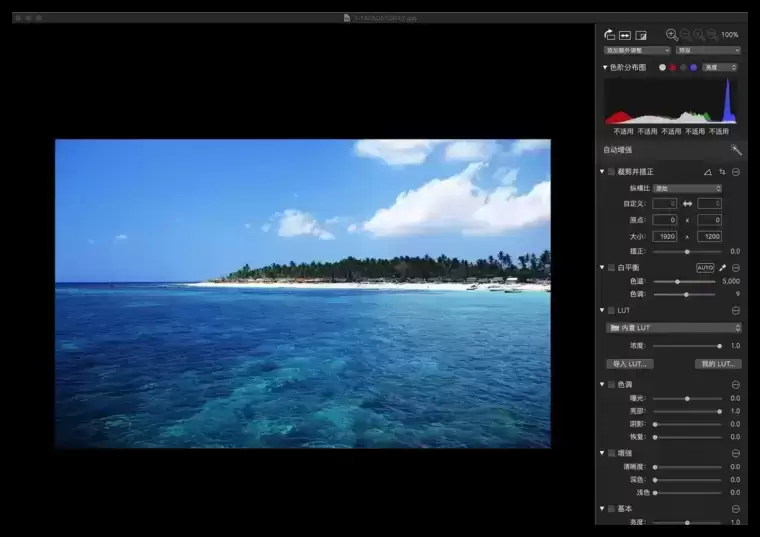The height and width of the screenshot is (537, 760).
Task: Collapse the 白平衡 section triangle
Action: coord(602,267)
